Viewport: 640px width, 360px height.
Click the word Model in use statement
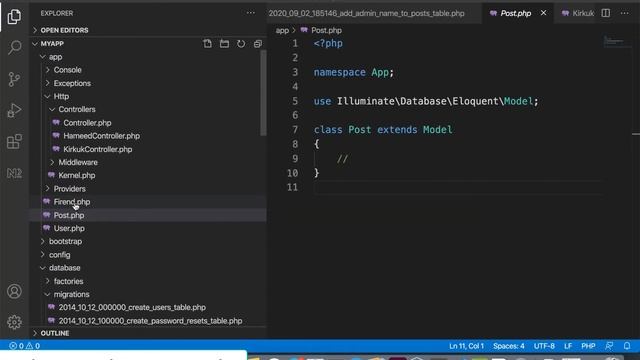click(x=518, y=101)
